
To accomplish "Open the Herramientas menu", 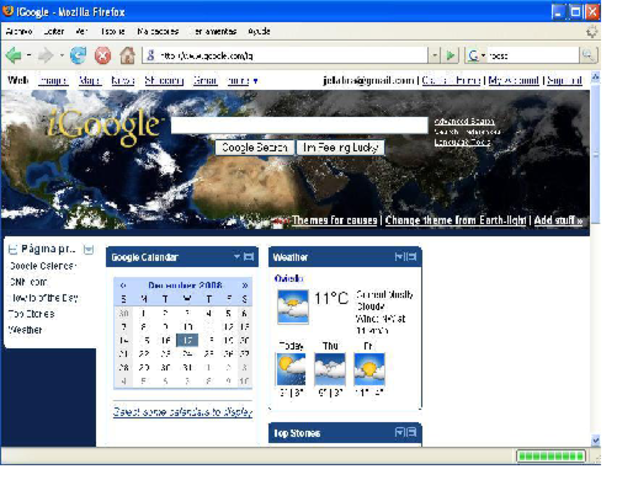I will pos(215,31).
